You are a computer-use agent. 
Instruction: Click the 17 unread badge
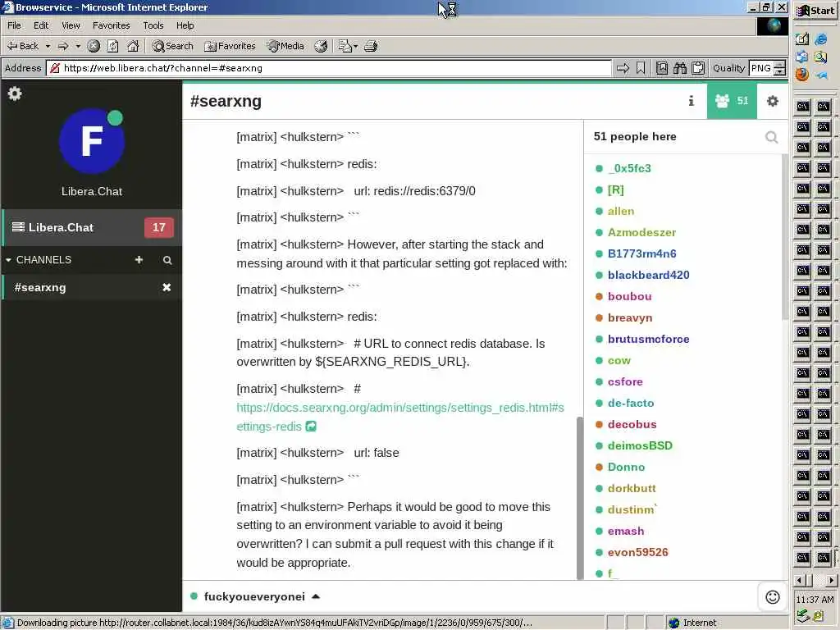pyautogui.click(x=158, y=227)
